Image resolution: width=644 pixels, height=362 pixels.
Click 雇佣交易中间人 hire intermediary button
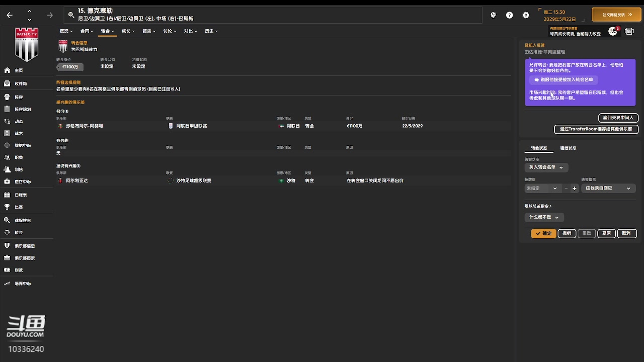pyautogui.click(x=618, y=118)
